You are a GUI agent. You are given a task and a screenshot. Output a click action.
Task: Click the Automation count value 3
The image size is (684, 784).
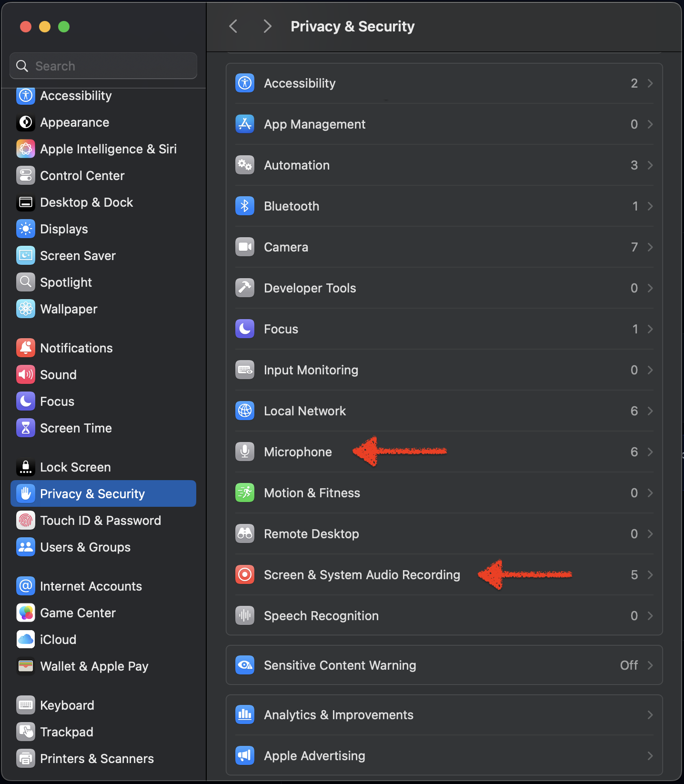634,165
